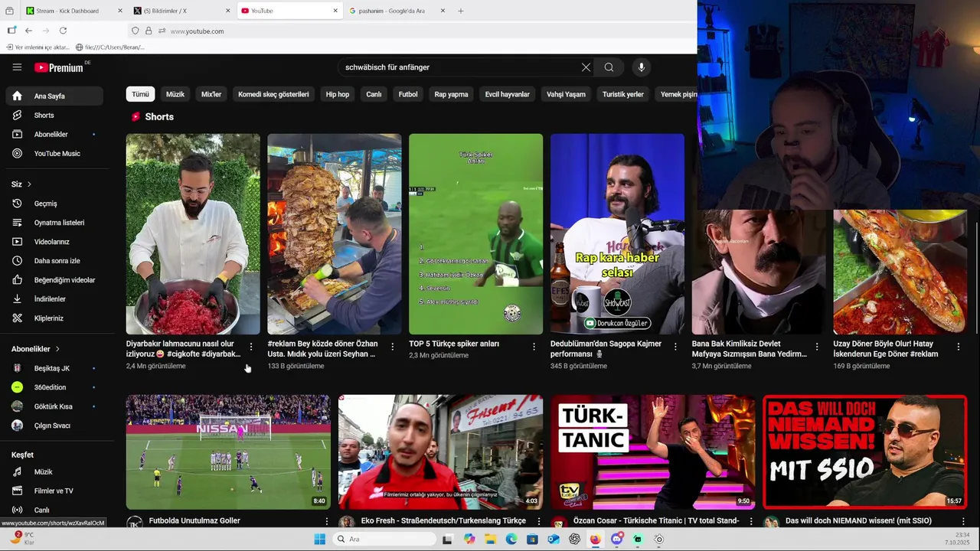Open more options for Das will doch NIEMAND video

[963, 521]
